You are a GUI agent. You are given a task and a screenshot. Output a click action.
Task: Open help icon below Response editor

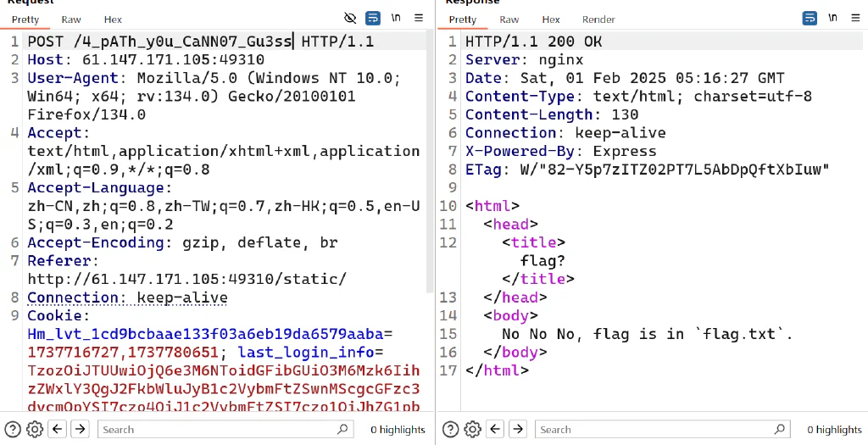coord(450,429)
